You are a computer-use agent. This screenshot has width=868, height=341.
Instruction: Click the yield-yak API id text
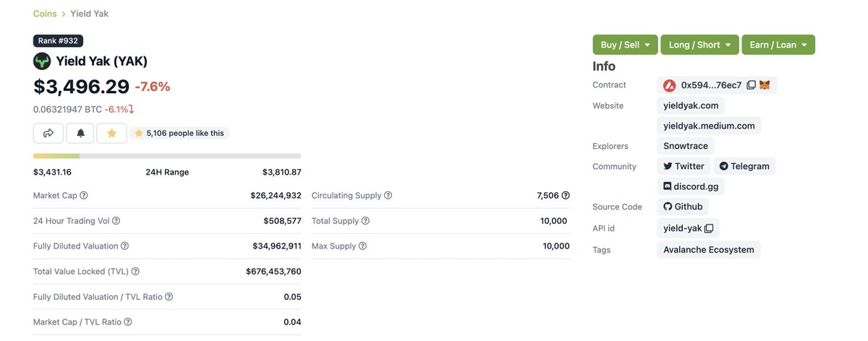coord(683,228)
